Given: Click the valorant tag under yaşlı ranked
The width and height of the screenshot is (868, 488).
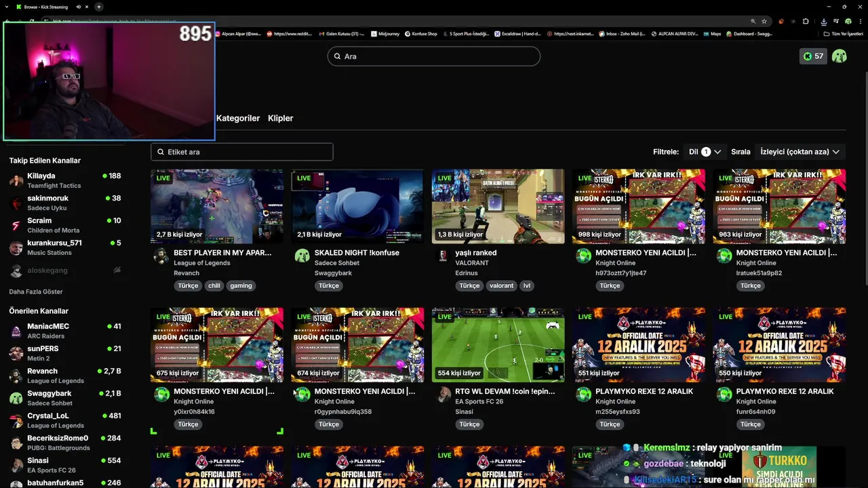Looking at the screenshot, I should point(502,286).
